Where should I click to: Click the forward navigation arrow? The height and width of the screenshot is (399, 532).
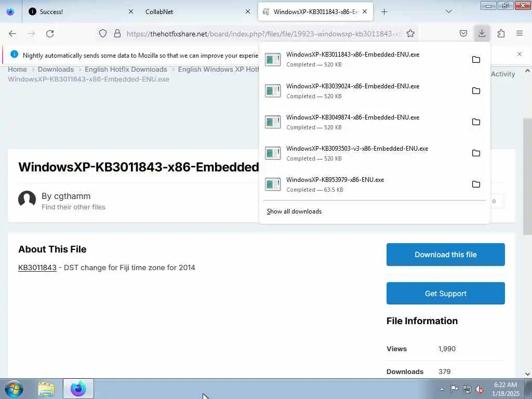click(31, 34)
